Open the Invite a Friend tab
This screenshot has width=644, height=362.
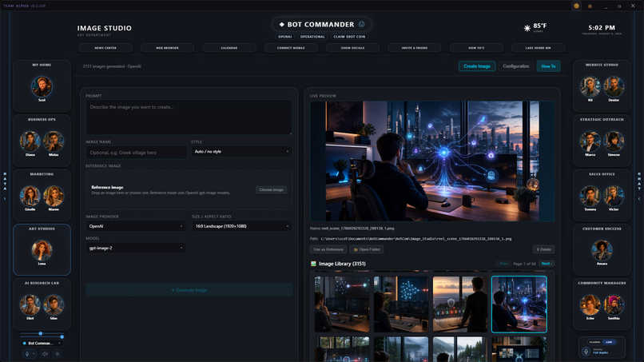coord(415,48)
